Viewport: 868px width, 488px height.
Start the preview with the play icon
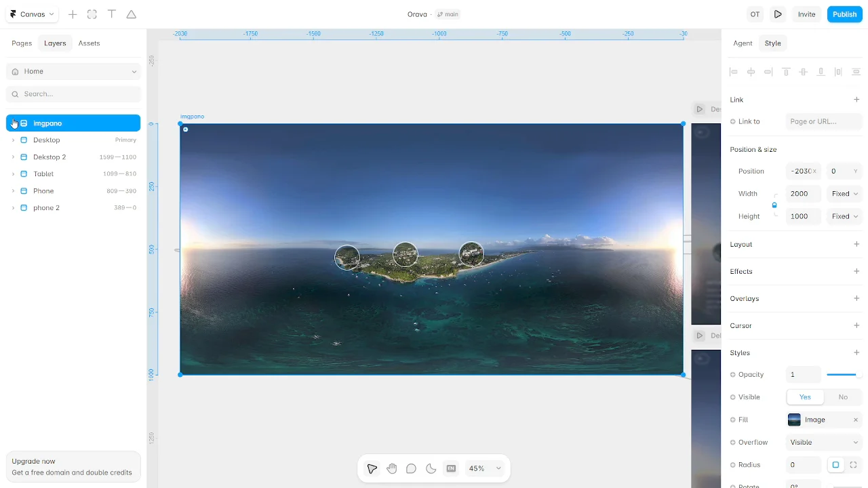tap(778, 14)
